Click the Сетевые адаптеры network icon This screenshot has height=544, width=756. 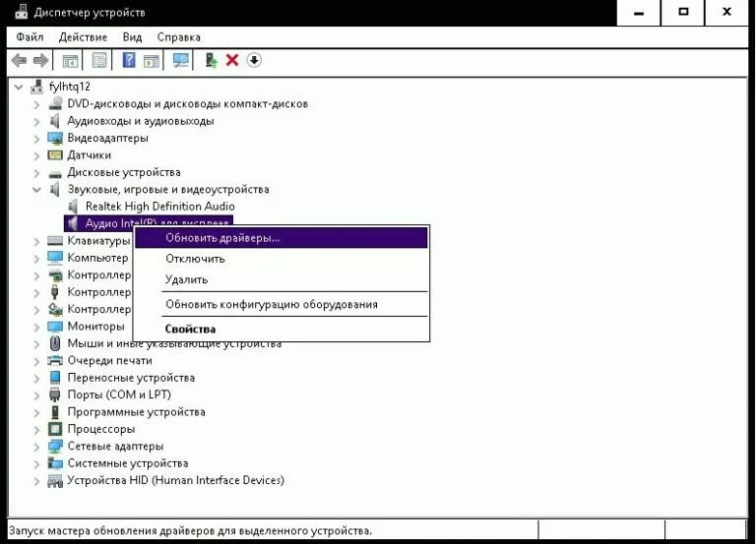tap(55, 447)
